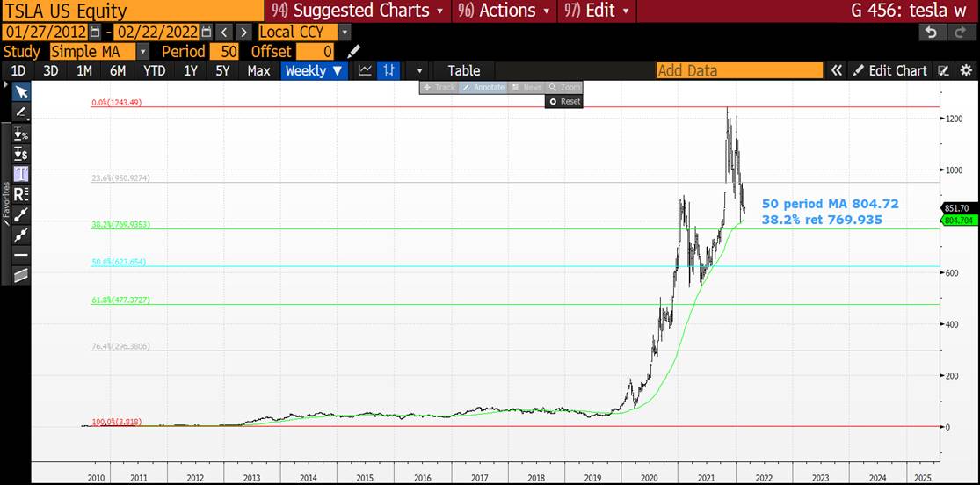Select the percent change measure tool
The image size is (980, 485).
(21, 134)
